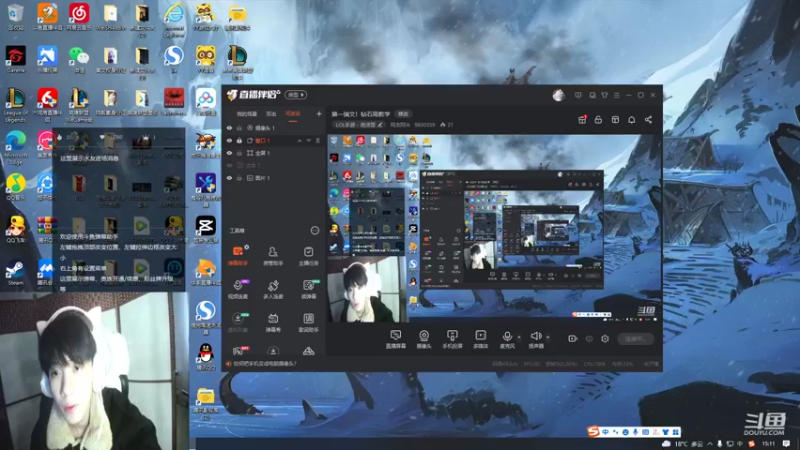Hide the 全屏 1 source
This screenshot has width=800, height=450.
tap(230, 153)
